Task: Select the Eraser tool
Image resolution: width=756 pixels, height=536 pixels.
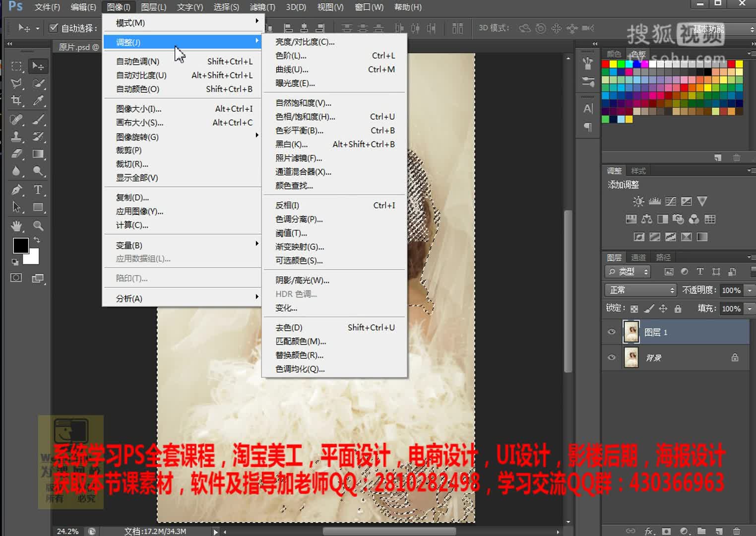Action: 17,154
